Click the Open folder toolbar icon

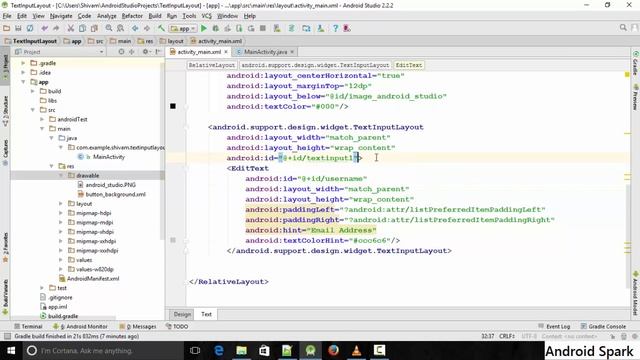[x=7, y=28]
